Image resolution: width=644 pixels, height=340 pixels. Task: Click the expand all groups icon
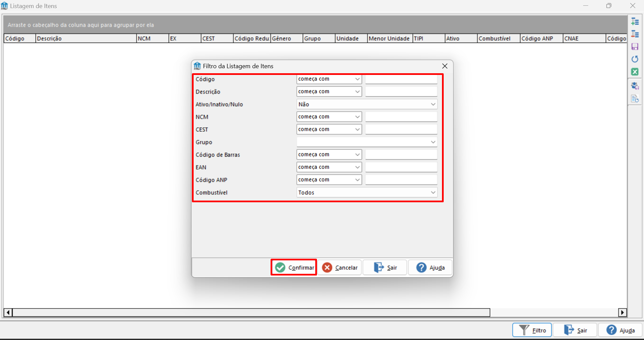tap(635, 22)
